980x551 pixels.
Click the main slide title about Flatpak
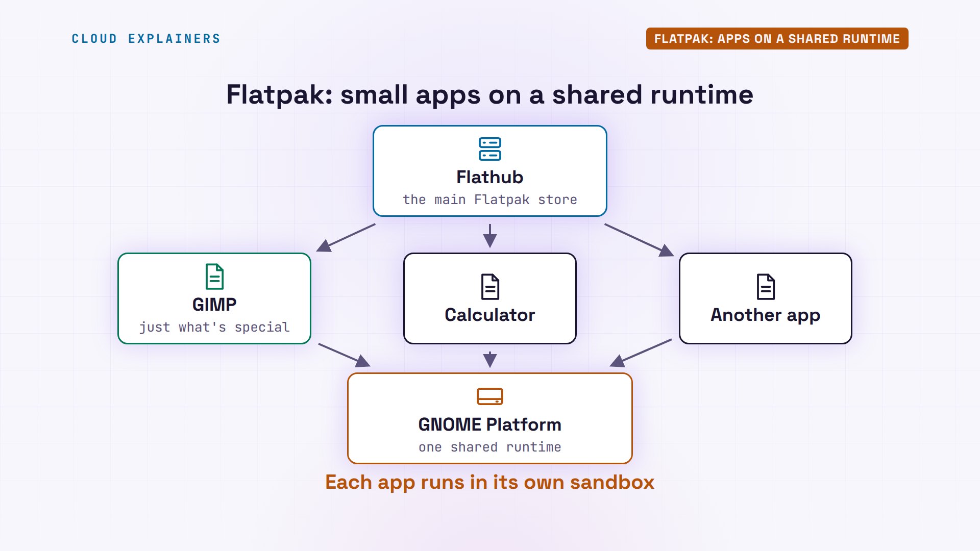490,95
